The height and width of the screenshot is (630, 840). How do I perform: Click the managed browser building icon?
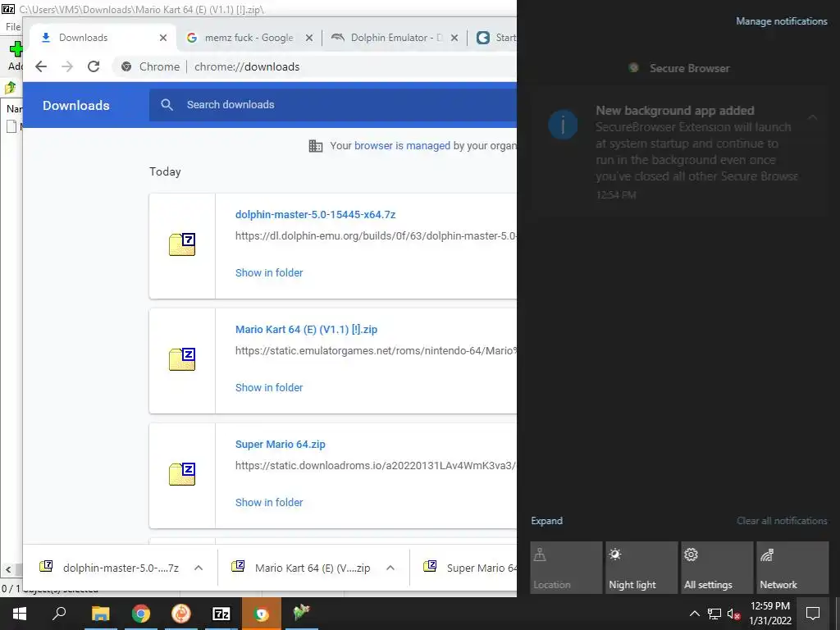pos(316,146)
